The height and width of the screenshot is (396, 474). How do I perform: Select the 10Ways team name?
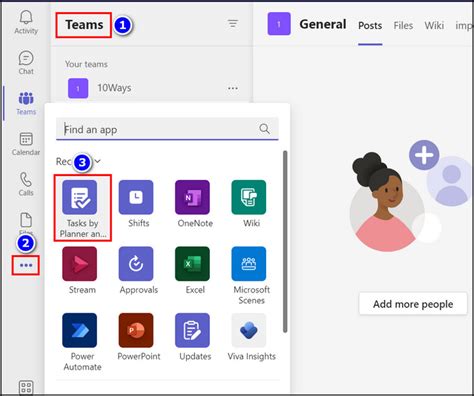(x=114, y=88)
